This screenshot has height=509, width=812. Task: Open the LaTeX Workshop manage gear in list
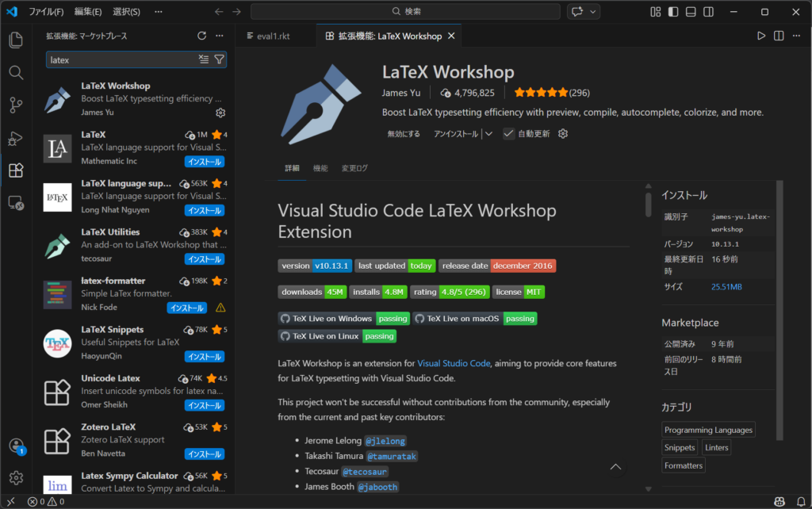[x=220, y=113]
